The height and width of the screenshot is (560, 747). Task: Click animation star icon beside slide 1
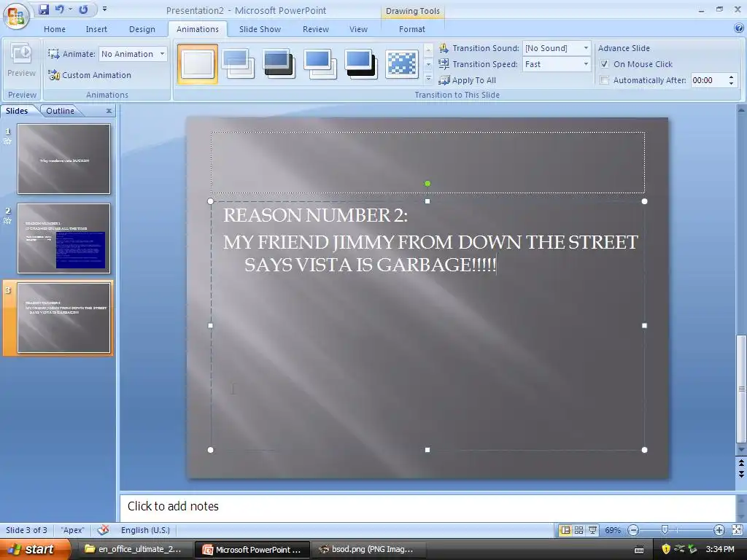pos(7,141)
